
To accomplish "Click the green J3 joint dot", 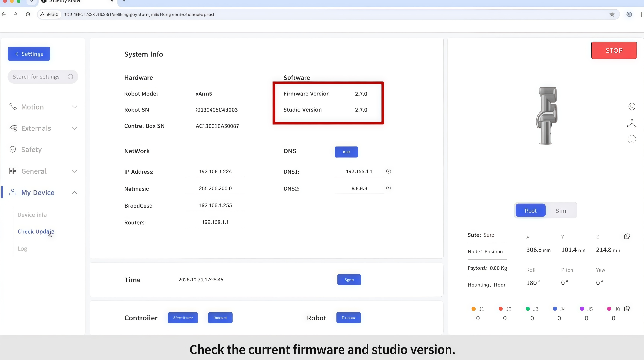I will coord(528,309).
